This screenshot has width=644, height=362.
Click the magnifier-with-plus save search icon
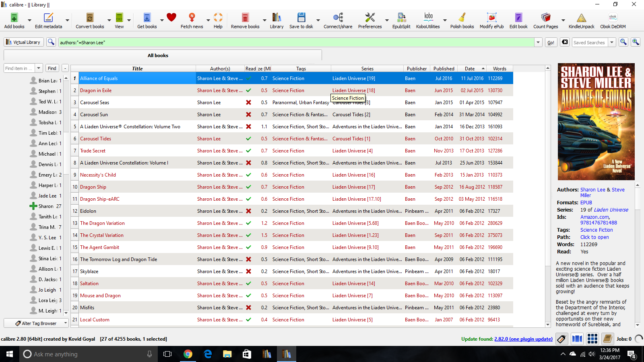point(636,42)
